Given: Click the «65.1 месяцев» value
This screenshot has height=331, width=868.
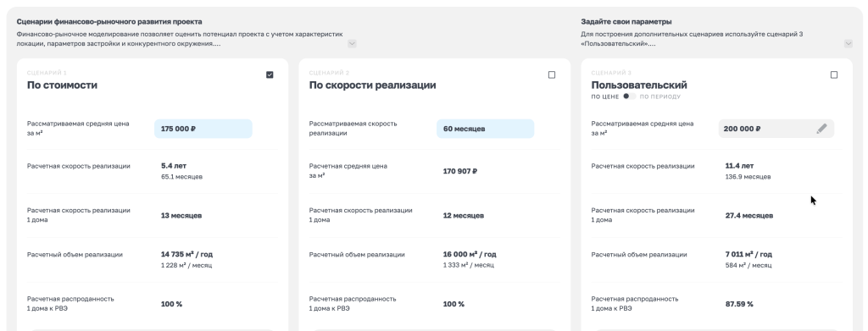Looking at the screenshot, I should [181, 177].
